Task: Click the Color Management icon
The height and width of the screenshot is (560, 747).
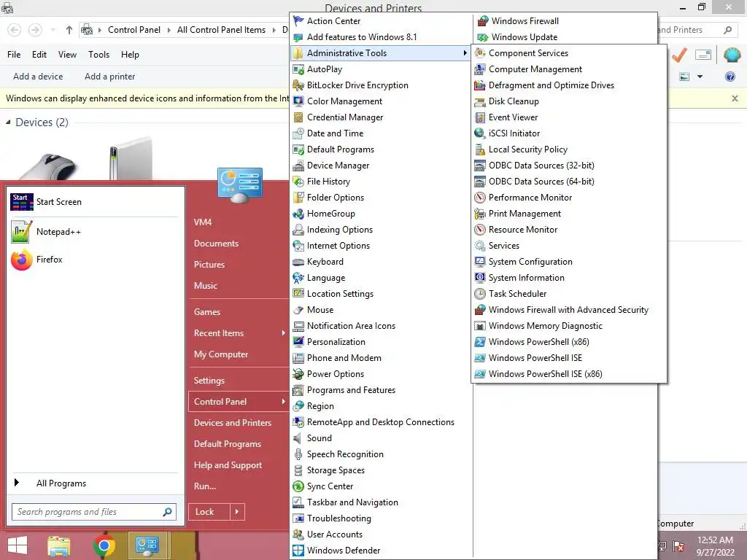Action: point(298,101)
